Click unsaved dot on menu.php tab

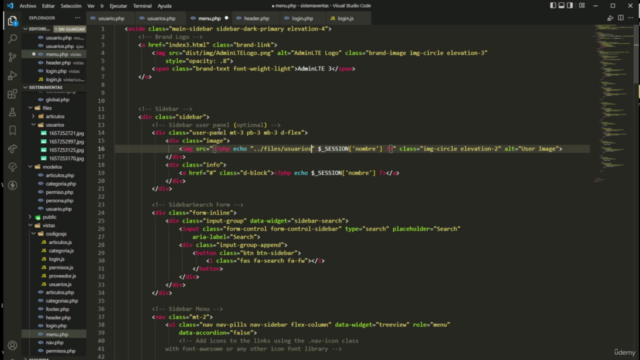tap(227, 18)
